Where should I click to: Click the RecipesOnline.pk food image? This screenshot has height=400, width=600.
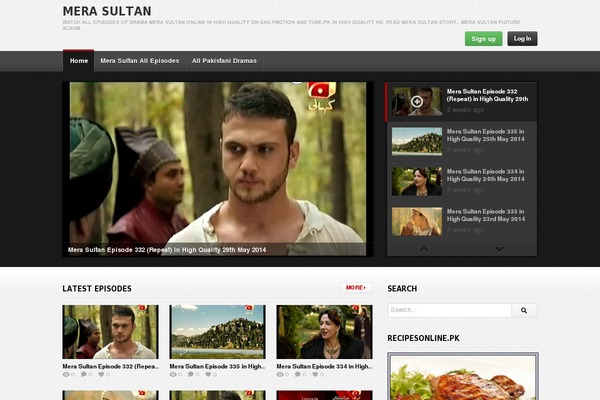coord(463,377)
